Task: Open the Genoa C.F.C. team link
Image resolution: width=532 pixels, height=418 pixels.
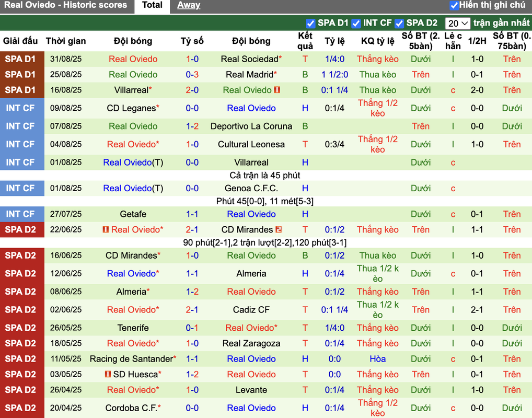Action: pyautogui.click(x=251, y=188)
